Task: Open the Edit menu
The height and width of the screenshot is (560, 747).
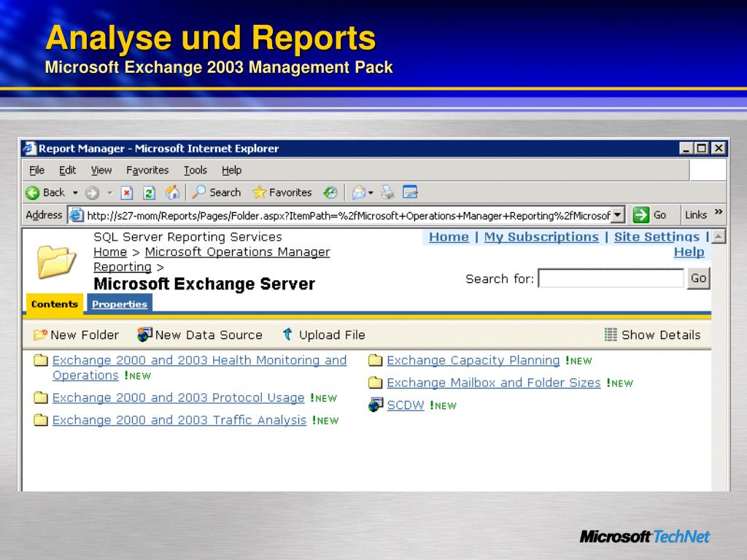Action: point(67,170)
